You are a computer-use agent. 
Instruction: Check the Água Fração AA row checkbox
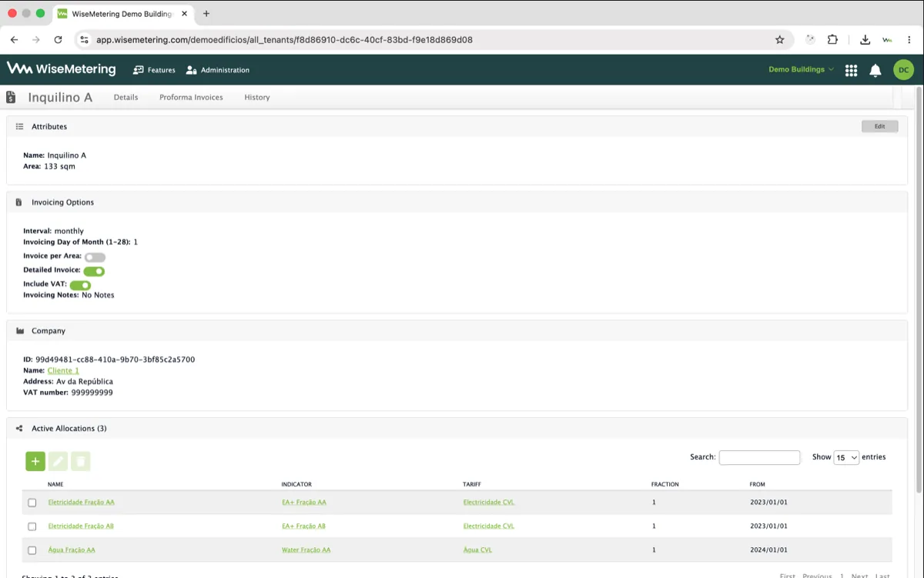32,550
